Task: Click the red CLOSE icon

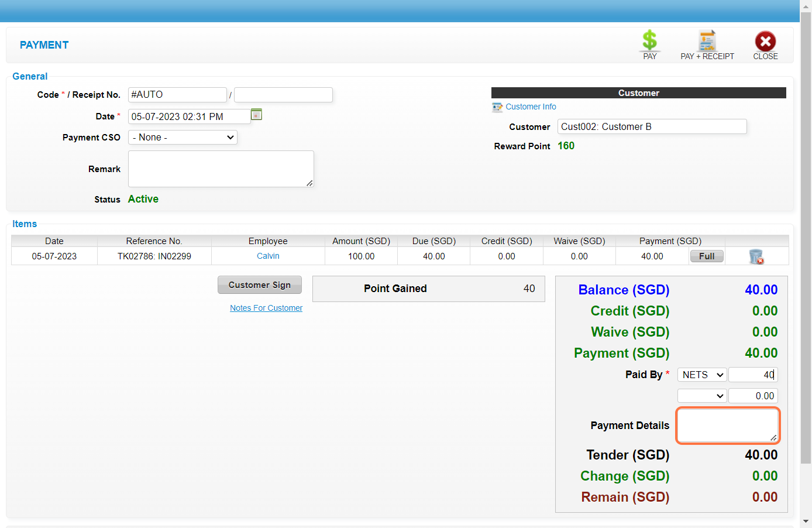Action: tap(765, 41)
